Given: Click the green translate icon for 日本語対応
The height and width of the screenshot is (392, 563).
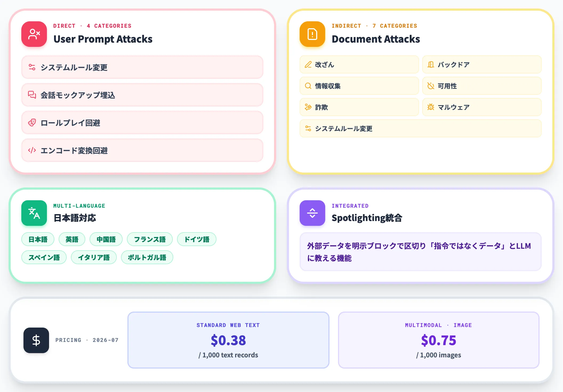Looking at the screenshot, I should pyautogui.click(x=34, y=213).
